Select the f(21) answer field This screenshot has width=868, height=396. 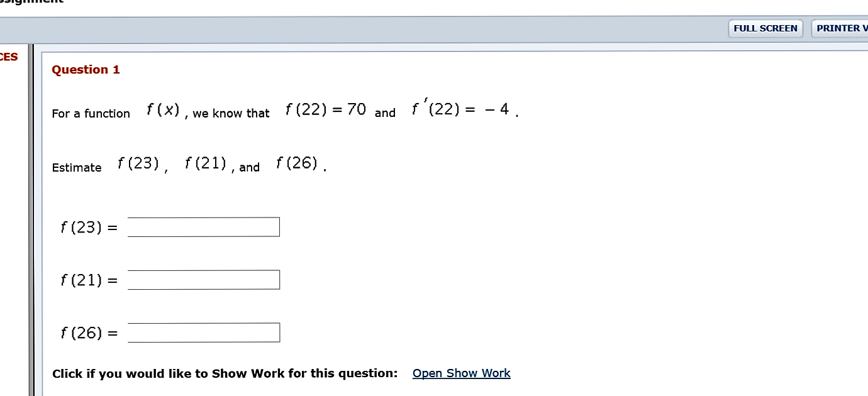[x=203, y=279]
